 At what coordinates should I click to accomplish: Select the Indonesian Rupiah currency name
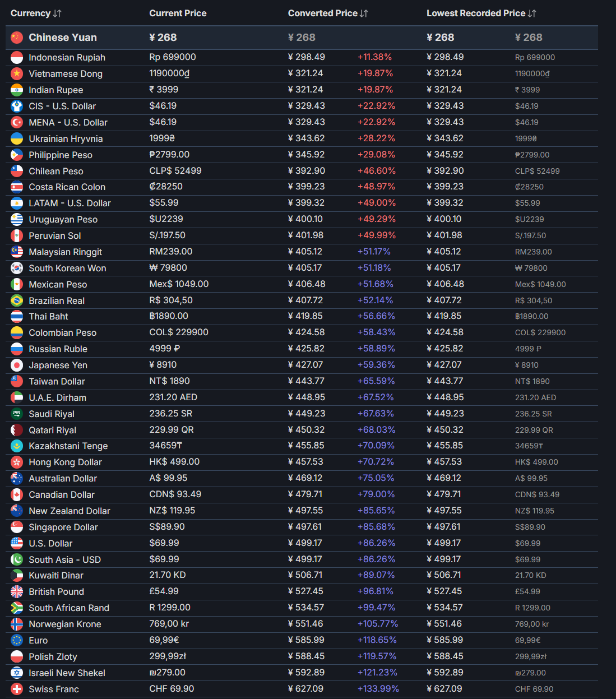click(x=67, y=58)
